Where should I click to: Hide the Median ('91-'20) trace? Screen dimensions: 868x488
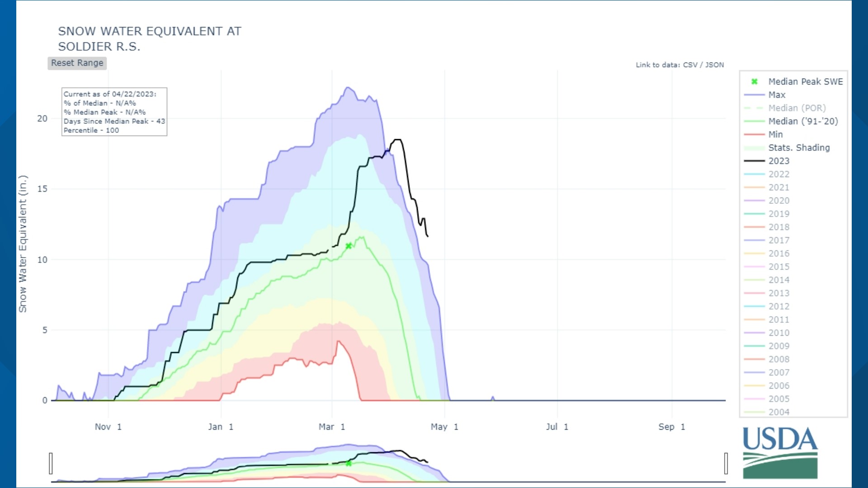click(x=803, y=121)
